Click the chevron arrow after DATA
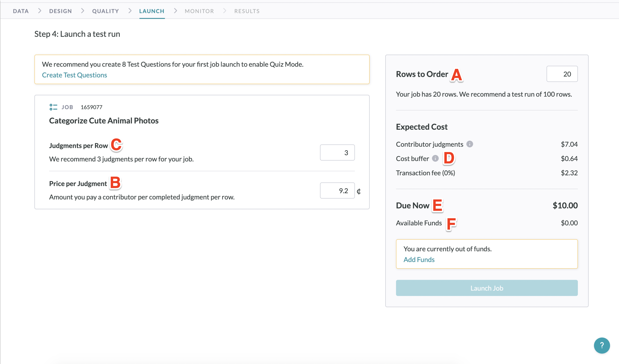This screenshot has height=364, width=619. click(39, 11)
